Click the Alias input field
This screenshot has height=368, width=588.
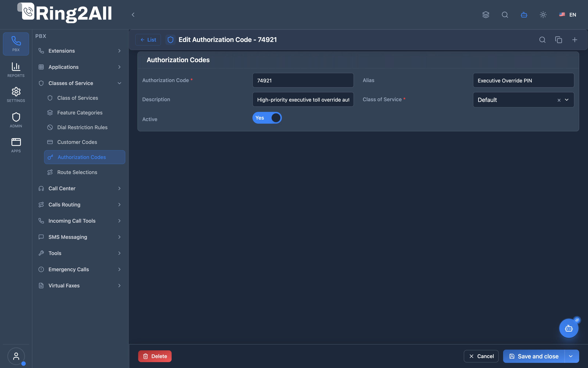[x=523, y=80]
